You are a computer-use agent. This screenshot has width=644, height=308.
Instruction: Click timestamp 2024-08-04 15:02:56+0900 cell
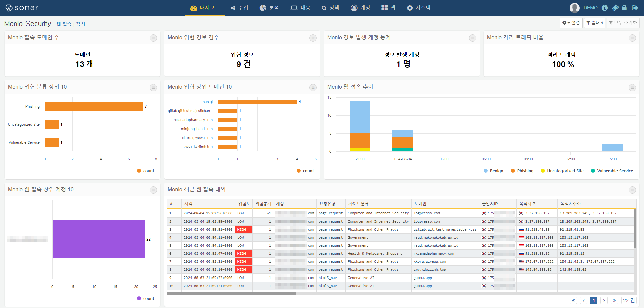point(208,213)
